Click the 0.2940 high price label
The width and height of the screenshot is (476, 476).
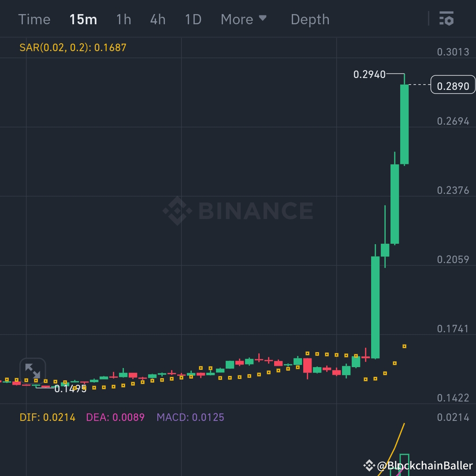click(x=370, y=74)
